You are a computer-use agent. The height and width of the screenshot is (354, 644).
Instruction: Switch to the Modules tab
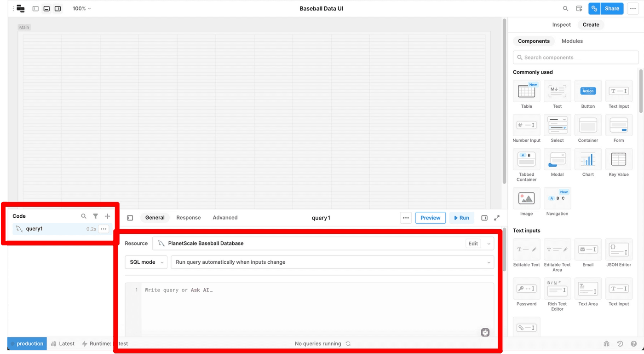pyautogui.click(x=572, y=41)
